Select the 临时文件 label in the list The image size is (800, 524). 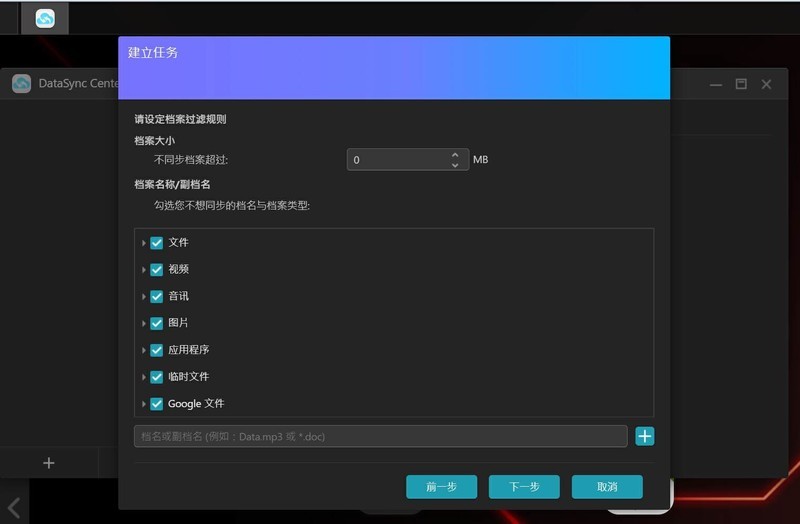[x=189, y=377]
